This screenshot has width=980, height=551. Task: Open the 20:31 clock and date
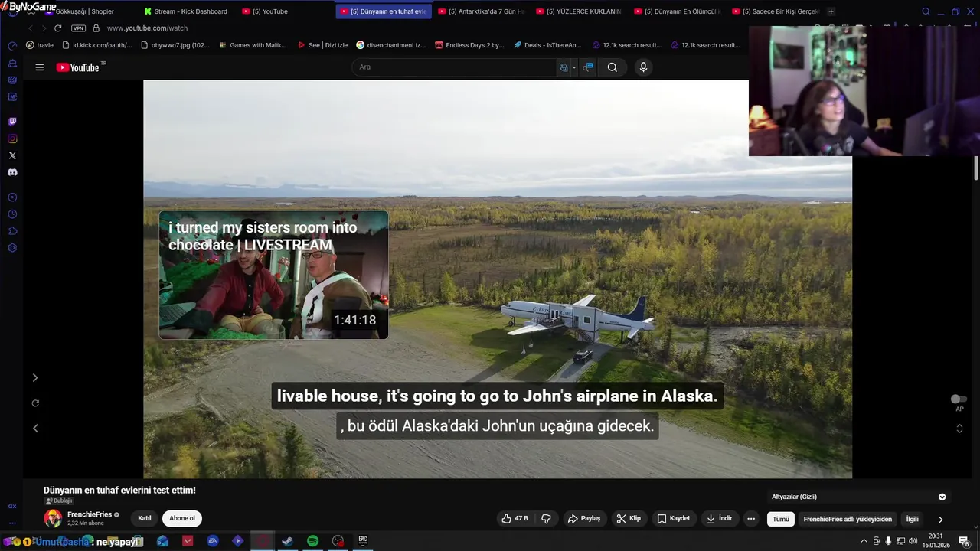tap(936, 541)
